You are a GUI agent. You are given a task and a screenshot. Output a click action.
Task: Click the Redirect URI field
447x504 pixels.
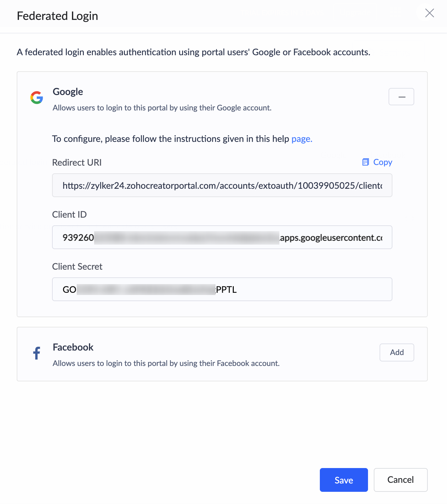(x=222, y=186)
